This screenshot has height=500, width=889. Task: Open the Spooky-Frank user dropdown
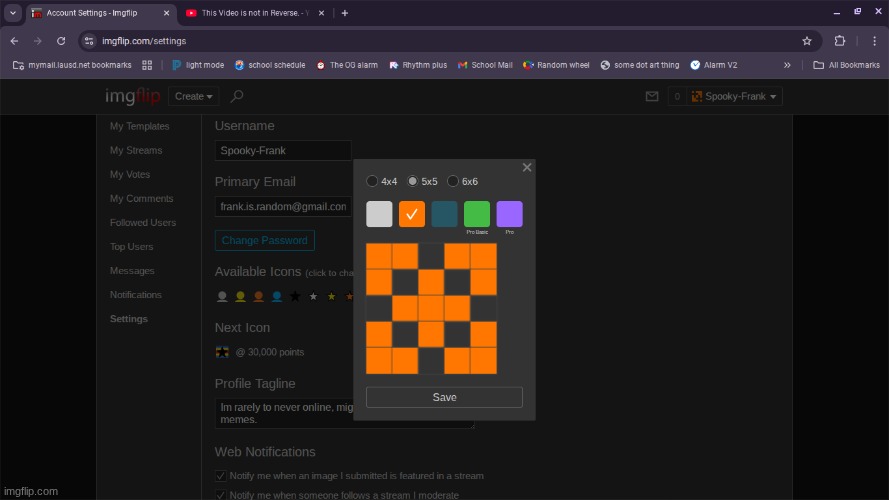[x=736, y=97]
